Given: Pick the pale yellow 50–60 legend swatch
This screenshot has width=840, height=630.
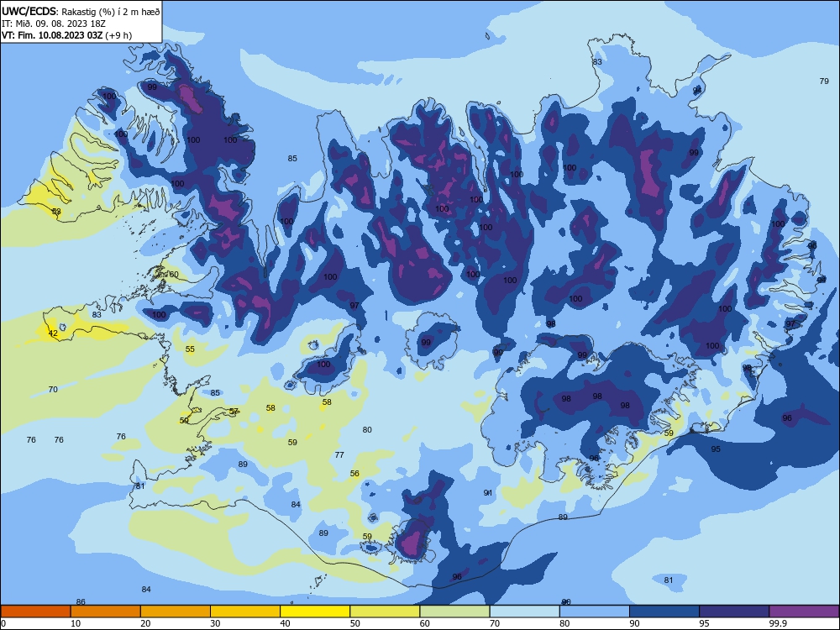Looking at the screenshot, I should pos(386,612).
